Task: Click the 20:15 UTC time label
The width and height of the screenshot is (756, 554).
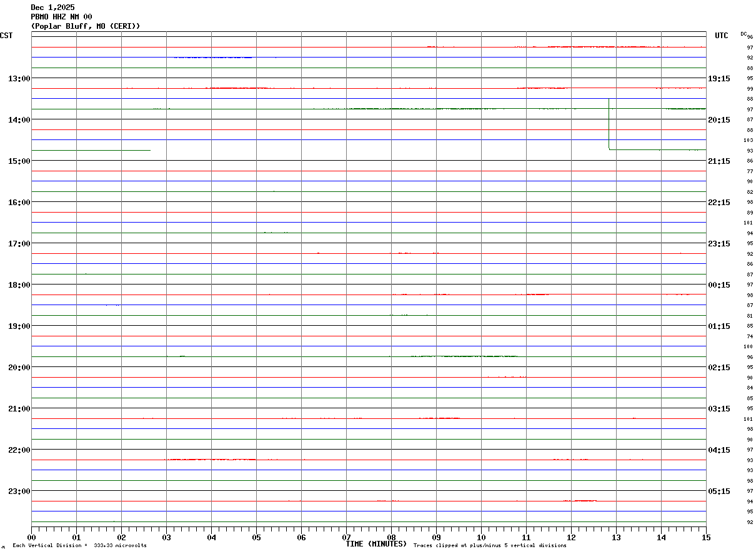Action: click(x=719, y=119)
